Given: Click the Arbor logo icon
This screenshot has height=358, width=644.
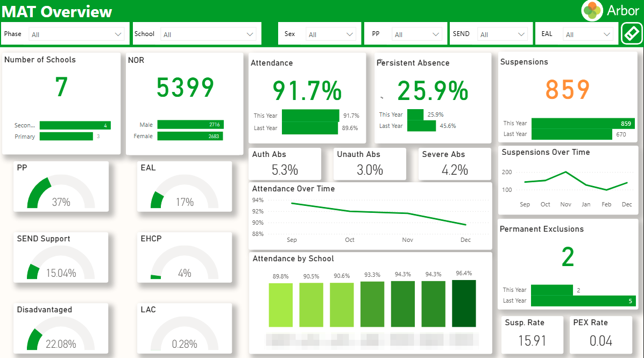Looking at the screenshot, I should (592, 11).
